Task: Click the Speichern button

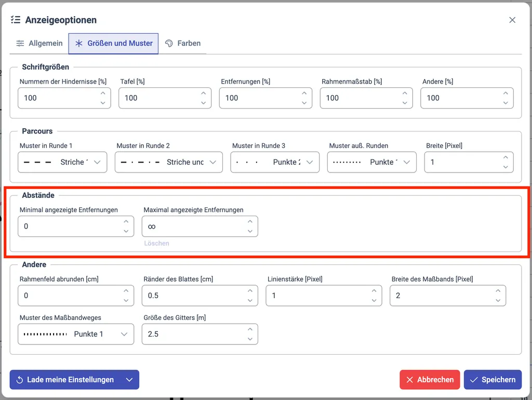Action: click(493, 380)
